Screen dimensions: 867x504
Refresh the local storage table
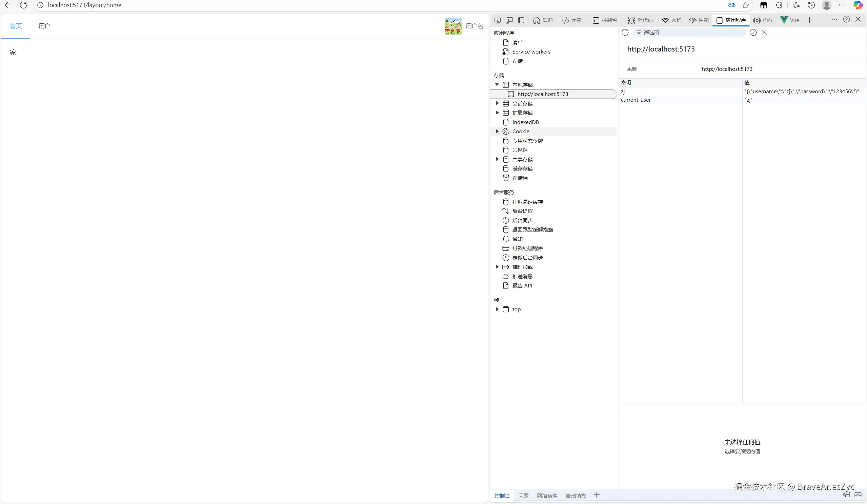click(625, 32)
